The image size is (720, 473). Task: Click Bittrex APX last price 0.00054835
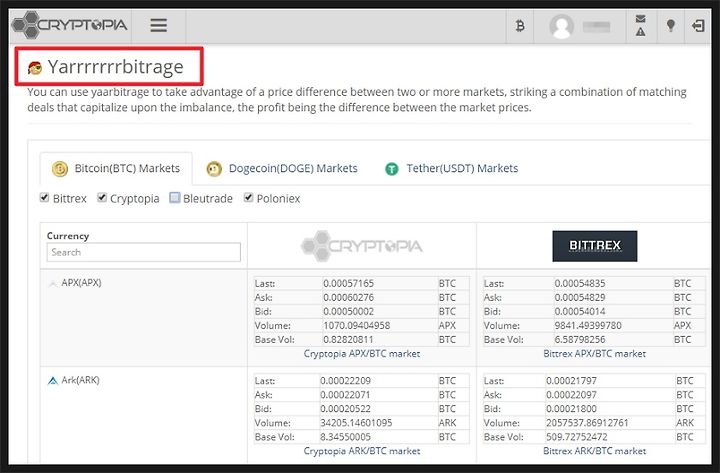click(x=580, y=283)
